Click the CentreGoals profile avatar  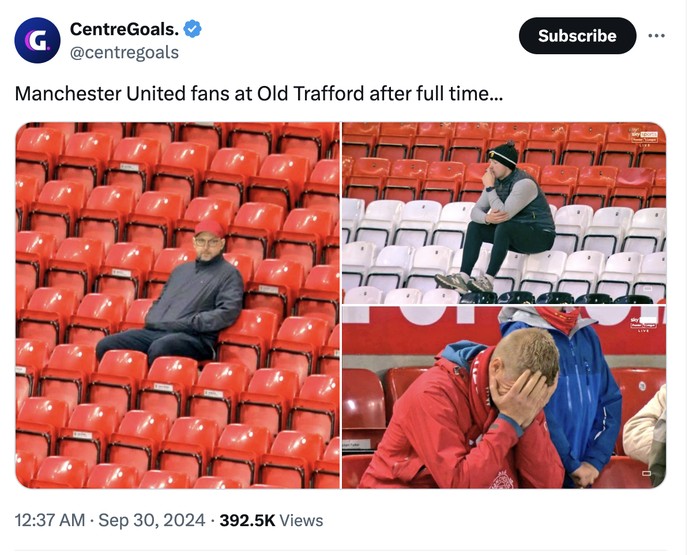tap(37, 40)
